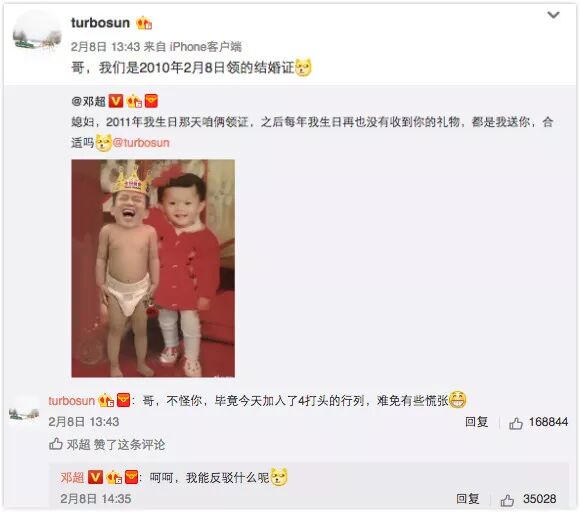Reply to turbosun's comment with 回复

pyautogui.click(x=477, y=422)
